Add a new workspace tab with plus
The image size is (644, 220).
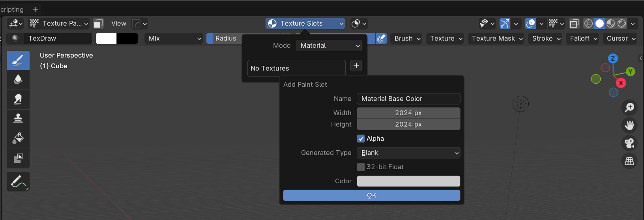(x=36, y=9)
